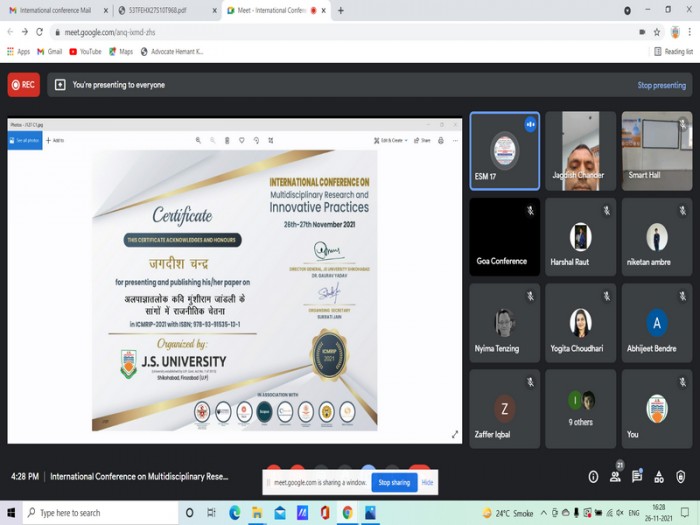The width and height of the screenshot is (700, 525).
Task: Toggle the speaker mute icon in system tray
Action: pyautogui.click(x=620, y=513)
